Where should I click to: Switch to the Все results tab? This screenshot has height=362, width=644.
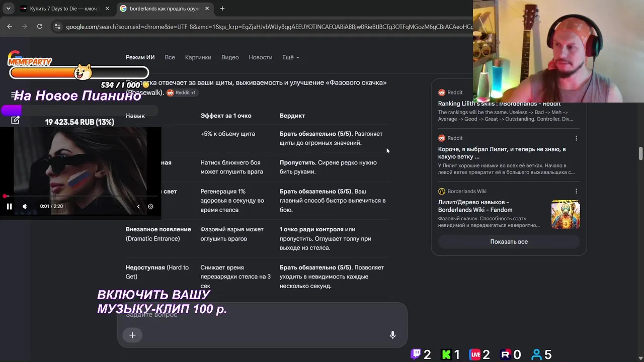coord(170,57)
